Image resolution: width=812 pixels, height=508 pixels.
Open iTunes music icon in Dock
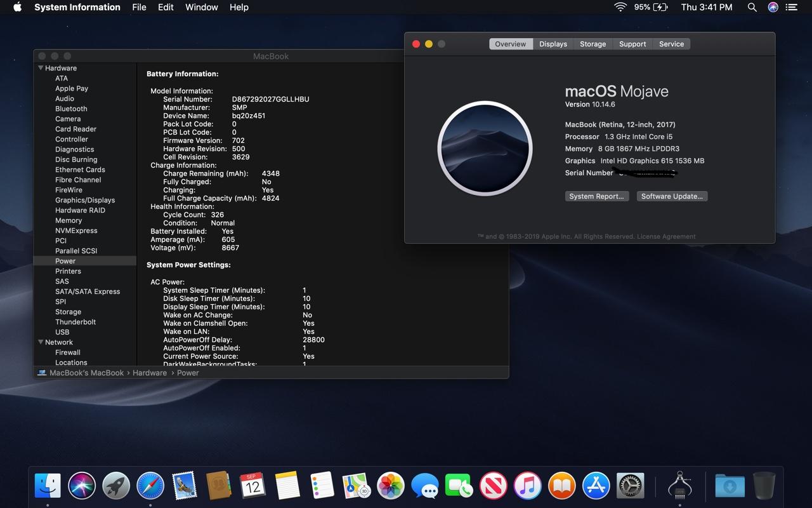[x=527, y=486]
